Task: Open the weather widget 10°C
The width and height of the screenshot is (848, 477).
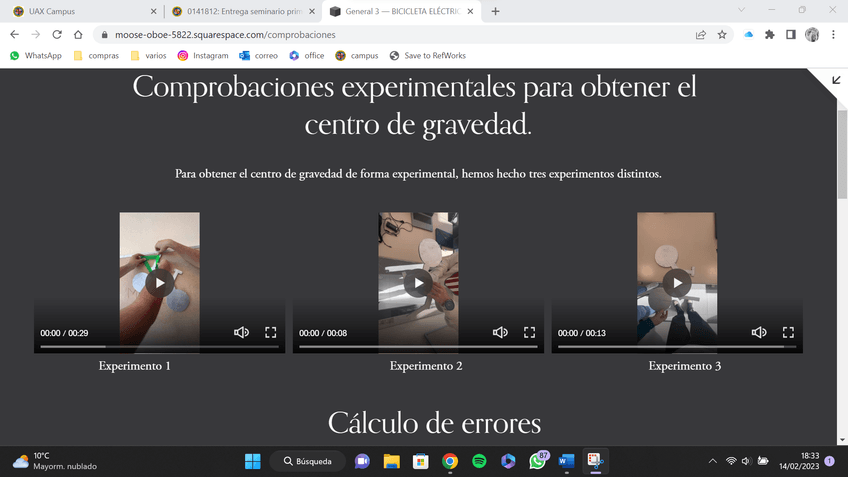Action: point(55,461)
